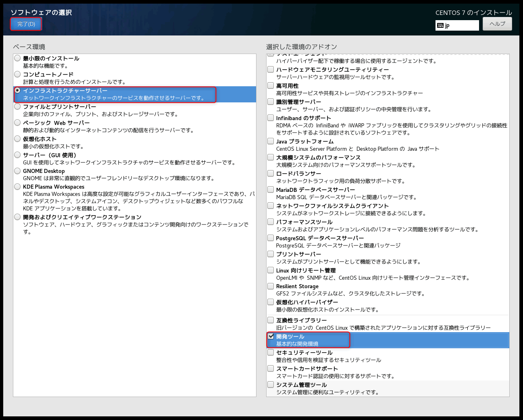
Task: Check Infiniband のサポート add-on
Action: tap(271, 118)
